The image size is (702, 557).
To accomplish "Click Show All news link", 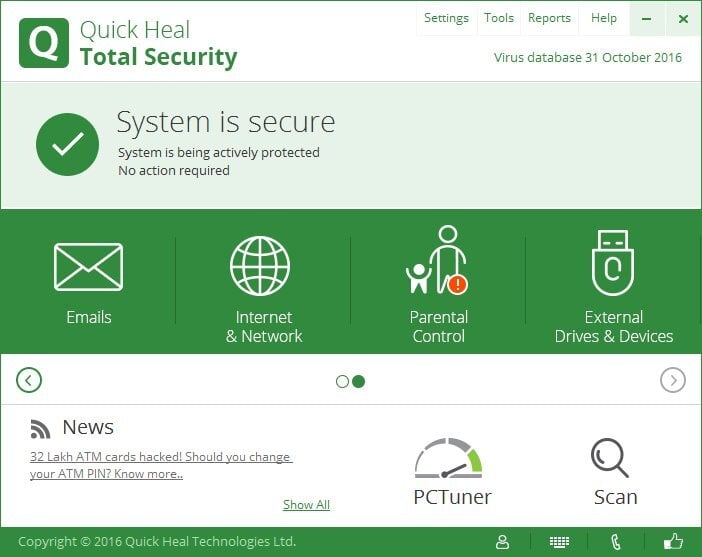I will tap(306, 505).
